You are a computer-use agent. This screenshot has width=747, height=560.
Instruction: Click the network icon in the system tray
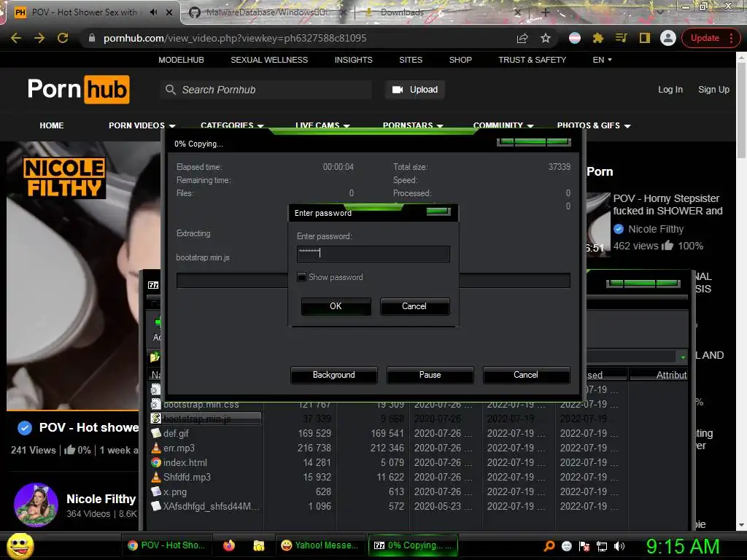(x=602, y=546)
